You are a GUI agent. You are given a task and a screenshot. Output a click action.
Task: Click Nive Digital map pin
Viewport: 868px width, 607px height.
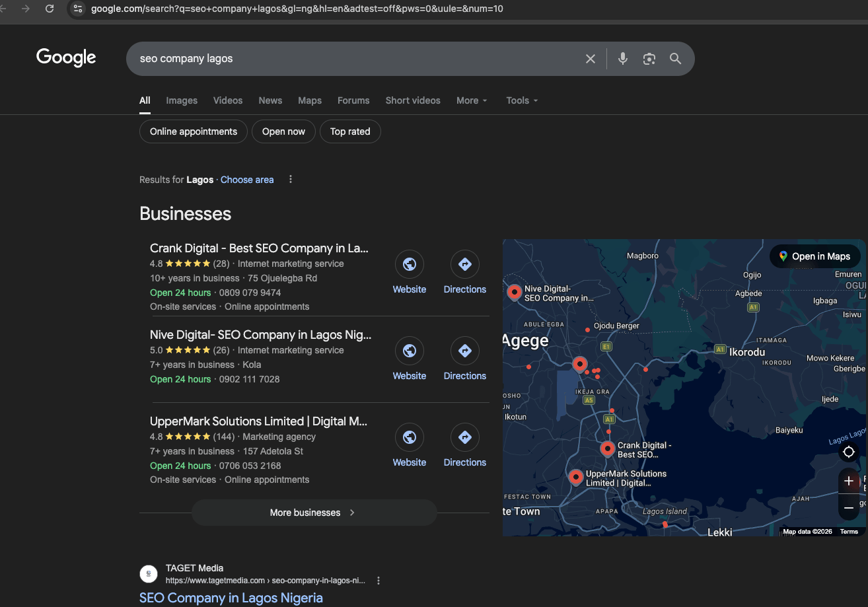point(514,291)
